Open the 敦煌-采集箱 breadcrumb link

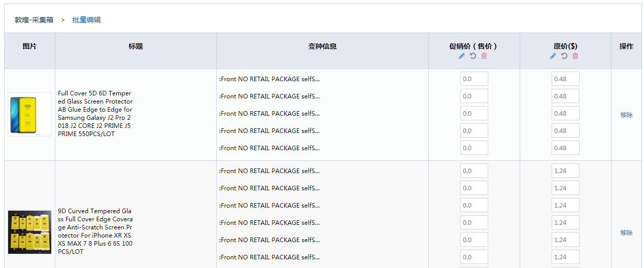34,20
